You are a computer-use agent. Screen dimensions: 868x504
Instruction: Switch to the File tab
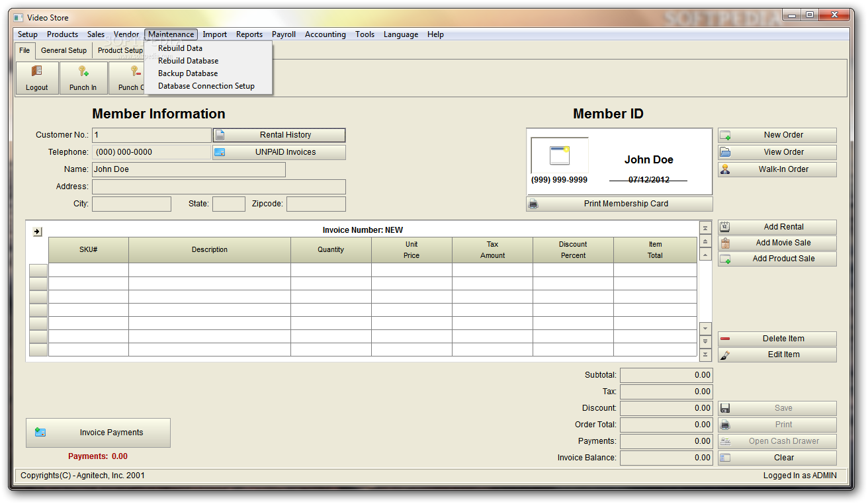[24, 50]
